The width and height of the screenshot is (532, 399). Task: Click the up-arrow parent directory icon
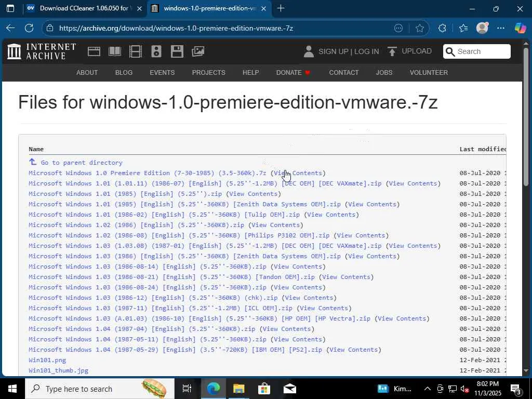pos(33,162)
